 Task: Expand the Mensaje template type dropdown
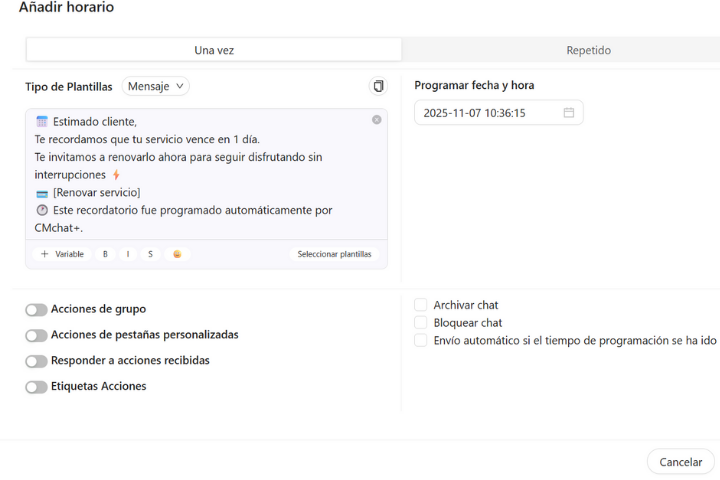point(156,87)
